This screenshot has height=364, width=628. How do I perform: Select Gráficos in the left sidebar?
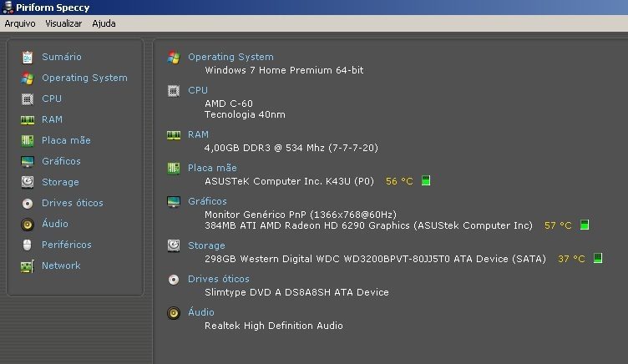point(61,161)
